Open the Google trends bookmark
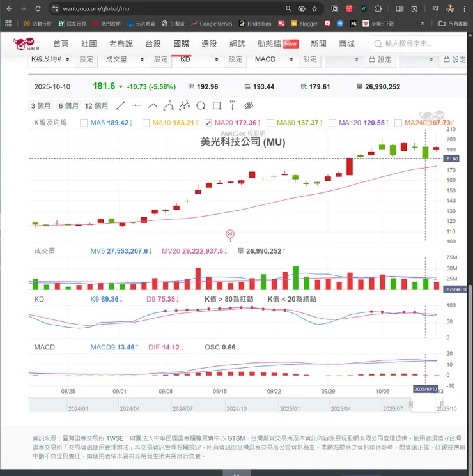The image size is (473, 476). [x=212, y=24]
